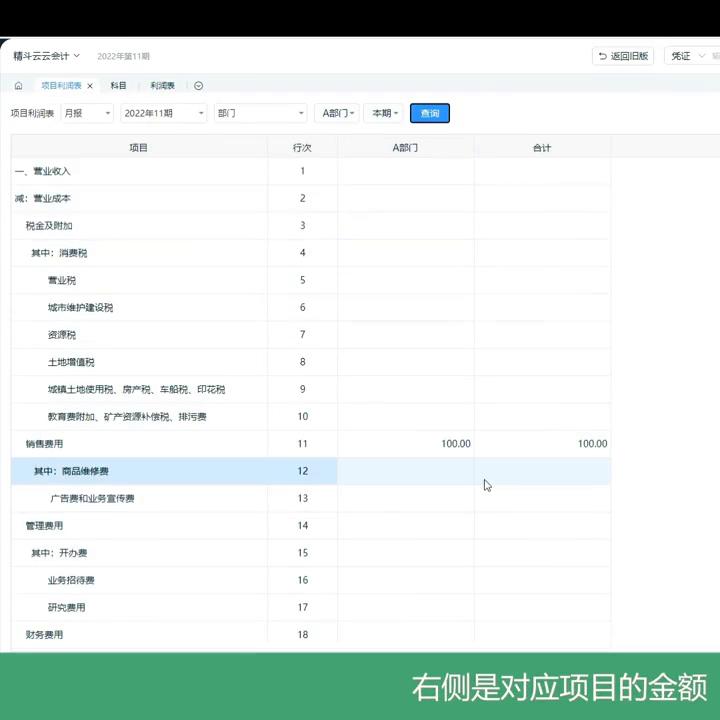Click 100.00 in the 合计 column
The height and width of the screenshot is (720, 720).
[x=592, y=444]
